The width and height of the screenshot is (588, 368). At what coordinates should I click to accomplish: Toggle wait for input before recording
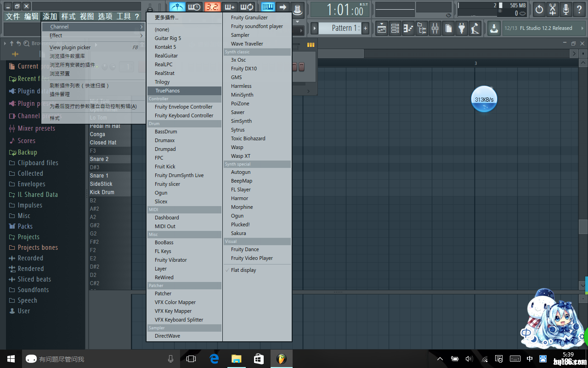(194, 7)
